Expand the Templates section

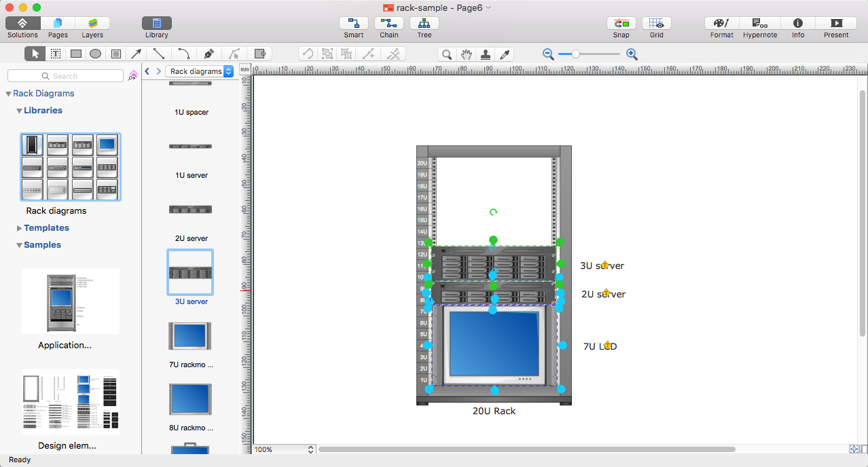[48, 227]
